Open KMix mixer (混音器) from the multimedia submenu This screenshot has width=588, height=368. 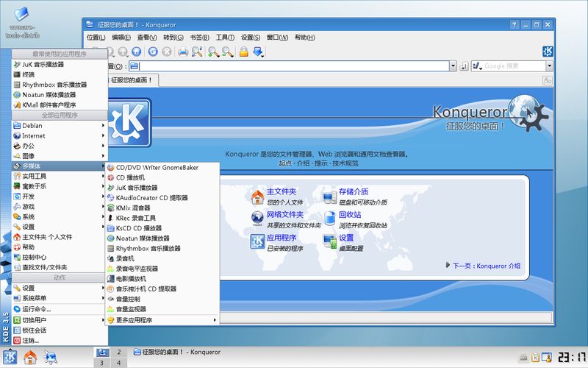point(137,208)
